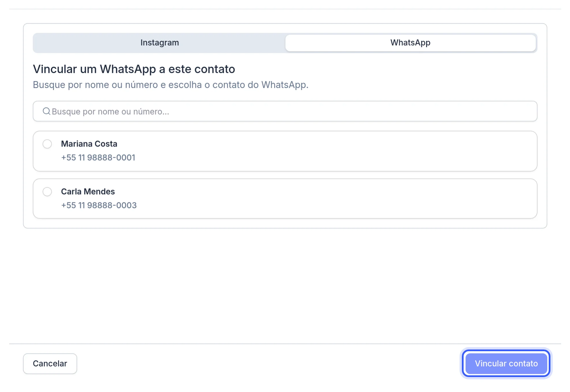The image size is (570, 392).
Task: Select the Mariana Costa radio button
Action: pyautogui.click(x=47, y=144)
